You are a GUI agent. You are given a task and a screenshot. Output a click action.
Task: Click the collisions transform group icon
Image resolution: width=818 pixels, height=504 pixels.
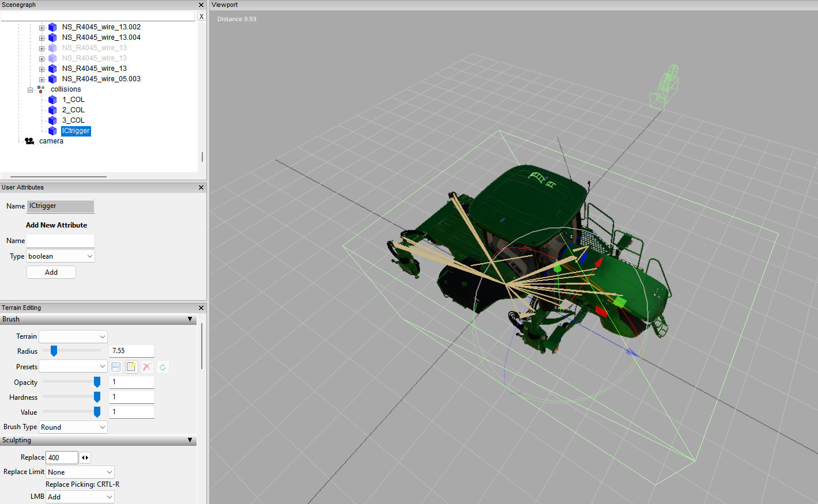point(41,89)
